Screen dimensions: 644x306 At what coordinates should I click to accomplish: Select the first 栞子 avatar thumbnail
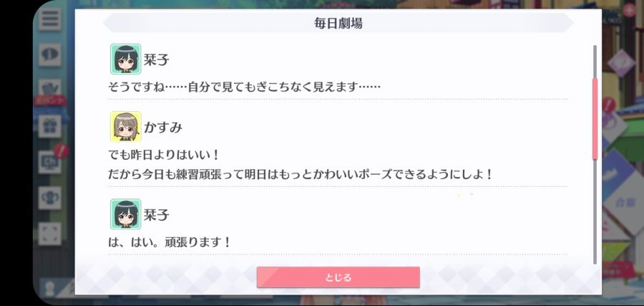tap(126, 59)
